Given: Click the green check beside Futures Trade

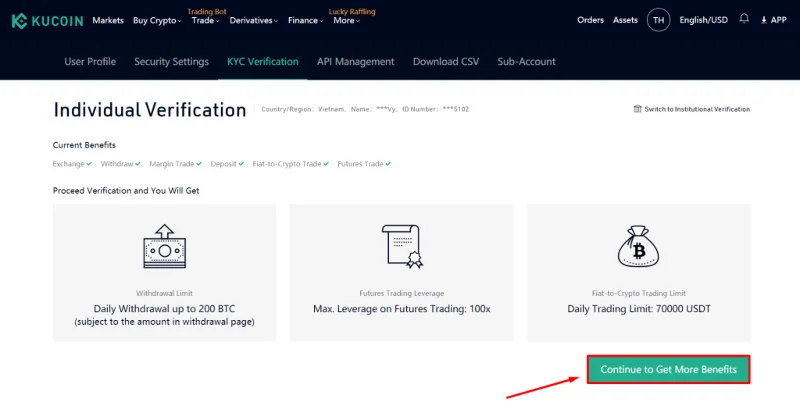Looking at the screenshot, I should pos(388,164).
